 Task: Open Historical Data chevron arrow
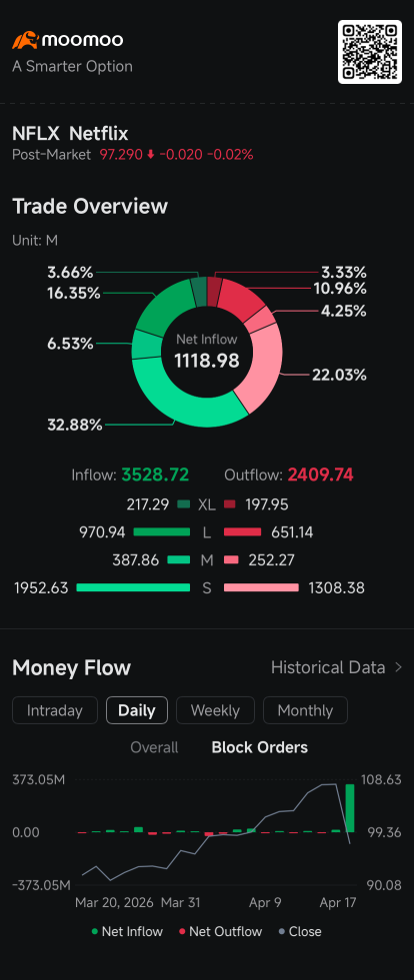(x=398, y=667)
